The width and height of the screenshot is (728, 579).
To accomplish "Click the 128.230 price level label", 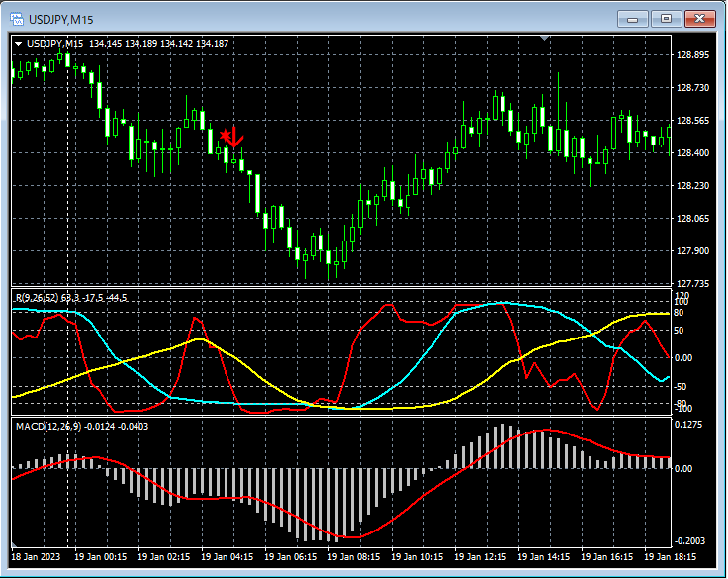I will coord(692,185).
